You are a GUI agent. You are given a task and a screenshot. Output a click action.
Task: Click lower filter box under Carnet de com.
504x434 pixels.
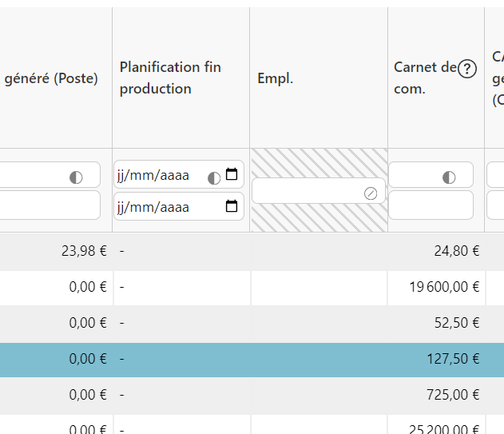click(x=431, y=205)
